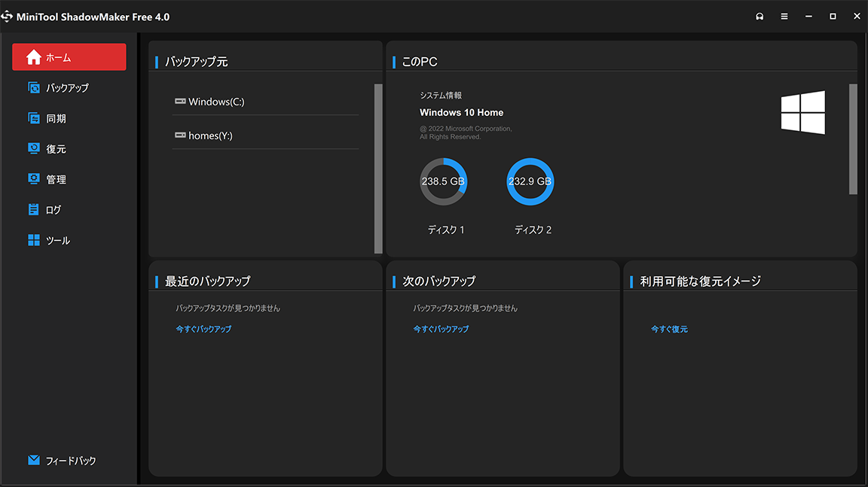868x487 pixels.
Task: Show the ログ page label
Action: 53,210
